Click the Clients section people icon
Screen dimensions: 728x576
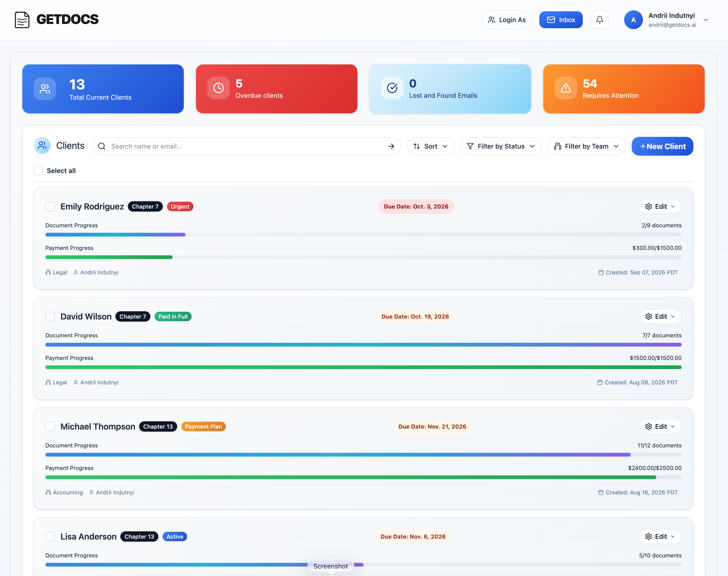(x=42, y=145)
